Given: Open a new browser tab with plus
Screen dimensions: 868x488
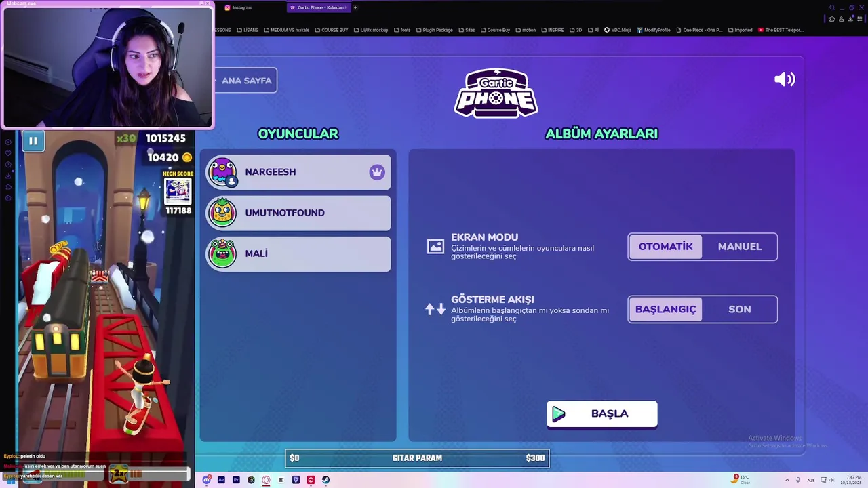Looking at the screenshot, I should (x=355, y=7).
